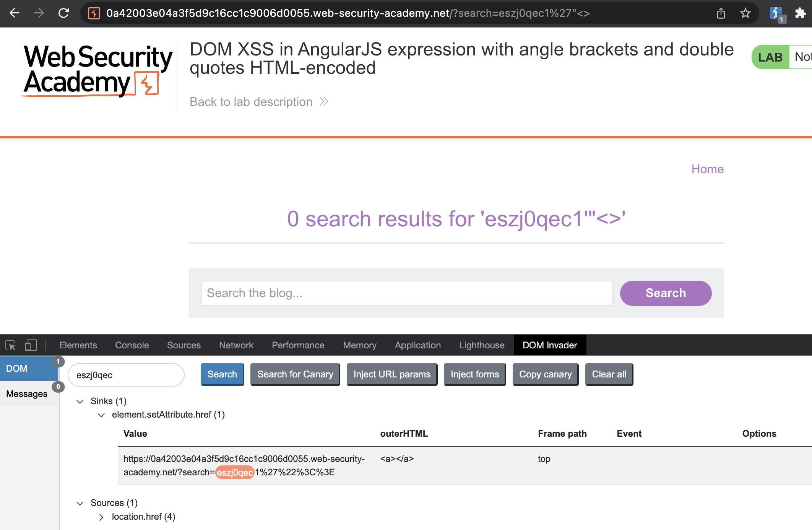Collapse the Sinks section

[x=80, y=401]
